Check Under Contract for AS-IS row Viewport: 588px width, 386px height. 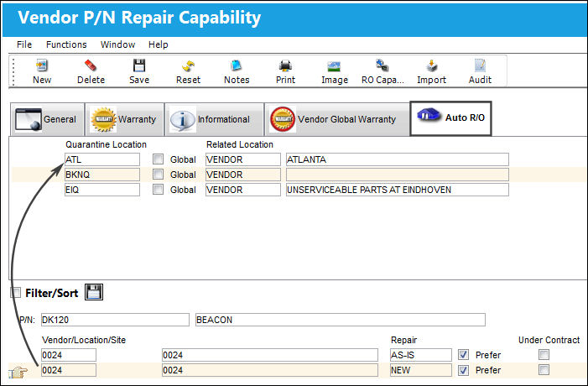coord(544,354)
